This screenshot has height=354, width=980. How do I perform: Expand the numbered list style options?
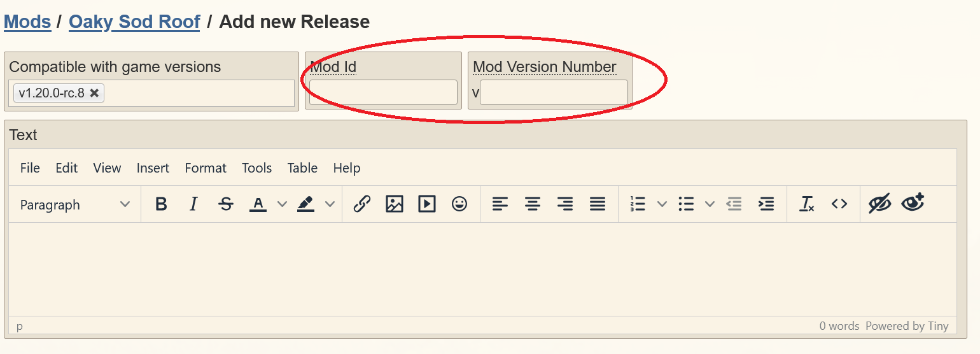tap(662, 204)
